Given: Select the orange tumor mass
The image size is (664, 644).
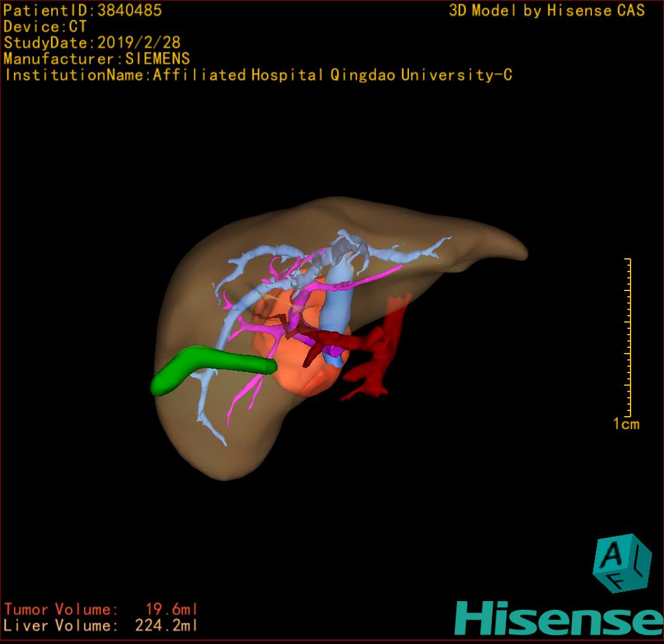Looking at the screenshot, I should [303, 373].
